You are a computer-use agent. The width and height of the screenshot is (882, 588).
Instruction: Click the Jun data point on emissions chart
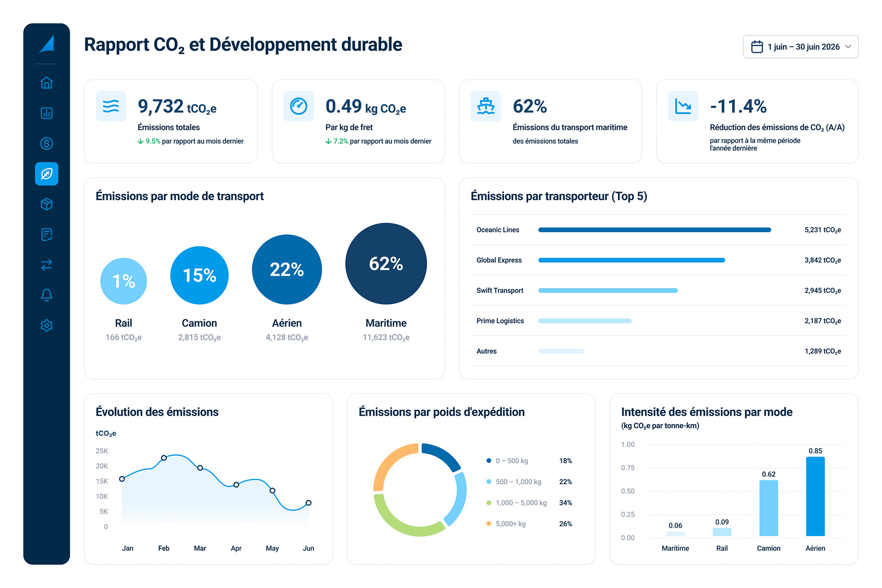309,503
